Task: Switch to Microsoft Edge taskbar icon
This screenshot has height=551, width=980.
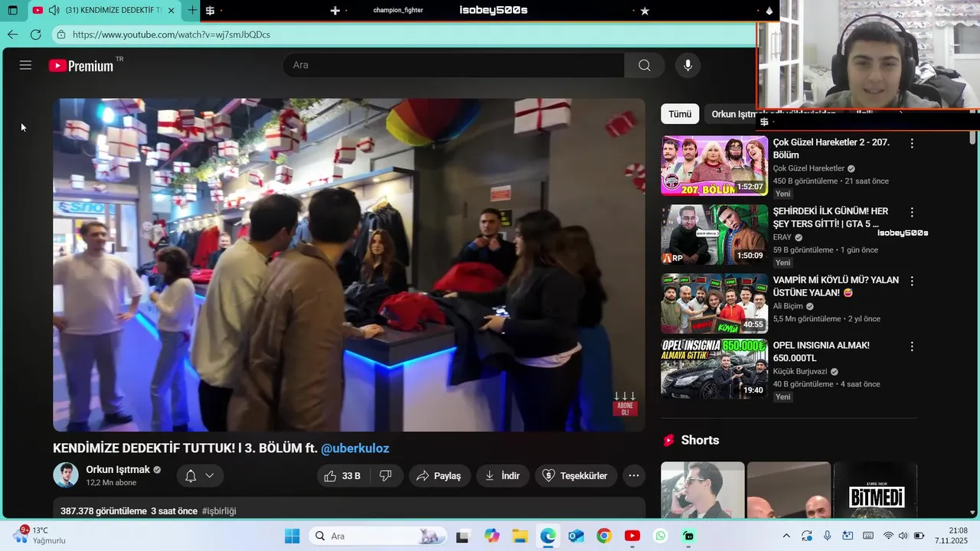Action: 548,536
